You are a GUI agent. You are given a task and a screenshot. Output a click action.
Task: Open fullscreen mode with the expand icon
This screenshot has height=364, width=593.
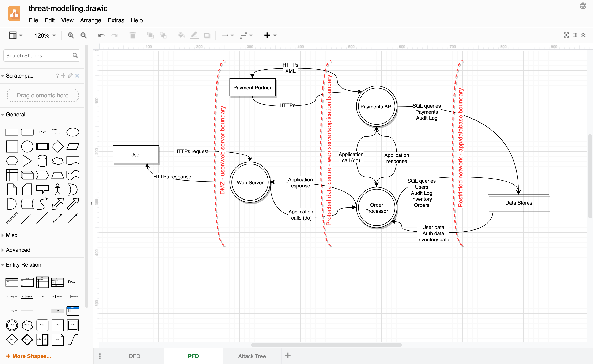566,35
